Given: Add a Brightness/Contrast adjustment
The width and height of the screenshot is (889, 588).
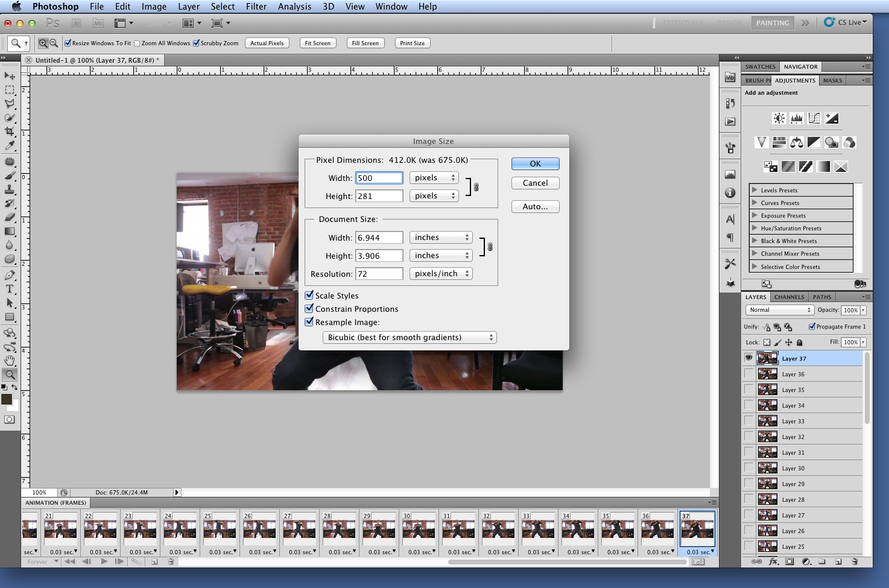Looking at the screenshot, I should 779,118.
